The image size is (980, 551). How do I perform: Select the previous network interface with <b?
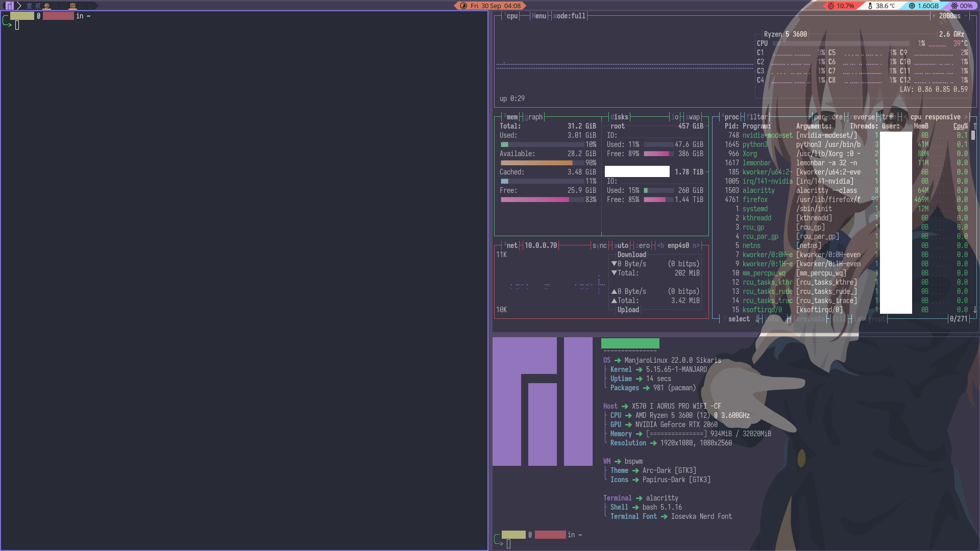(x=660, y=245)
